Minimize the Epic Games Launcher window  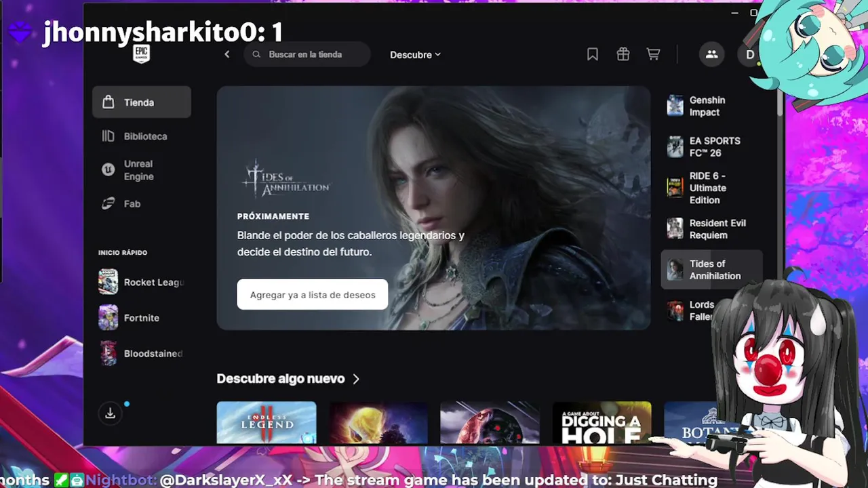click(x=734, y=13)
